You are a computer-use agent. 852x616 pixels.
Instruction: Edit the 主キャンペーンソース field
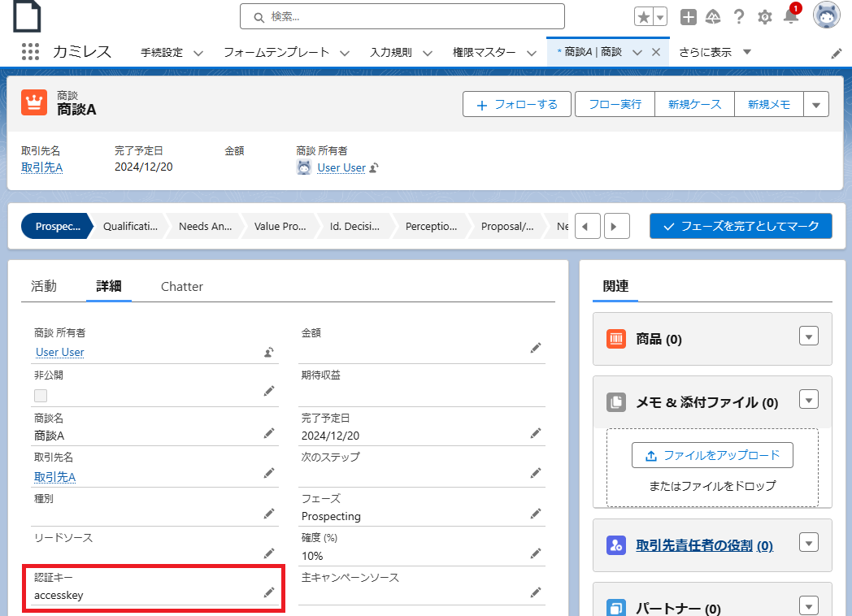point(536,592)
